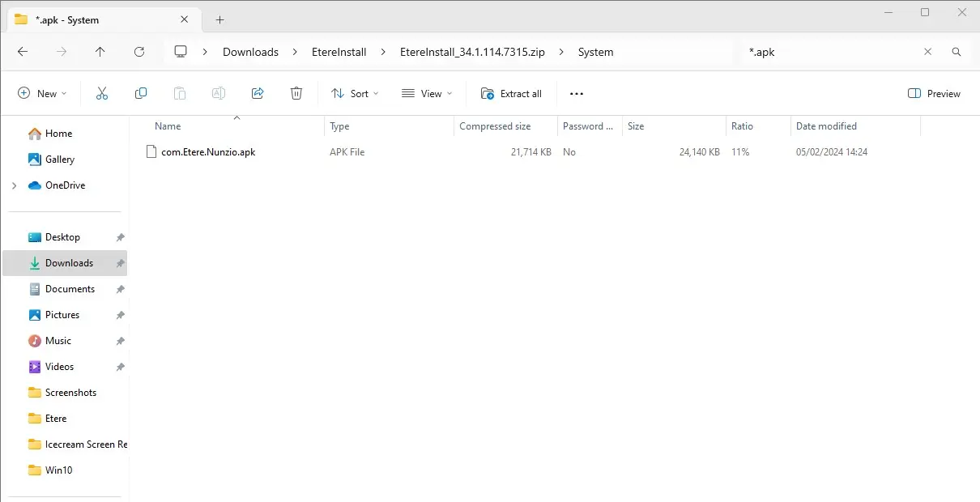Image resolution: width=980 pixels, height=502 pixels.
Task: Click the Cut scissors icon
Action: [x=102, y=94]
